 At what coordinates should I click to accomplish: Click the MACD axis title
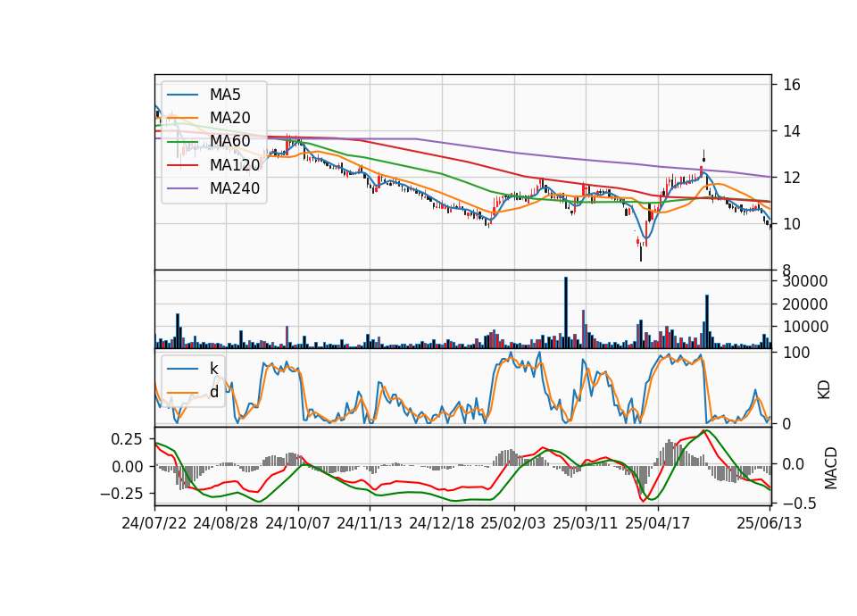coord(830,468)
